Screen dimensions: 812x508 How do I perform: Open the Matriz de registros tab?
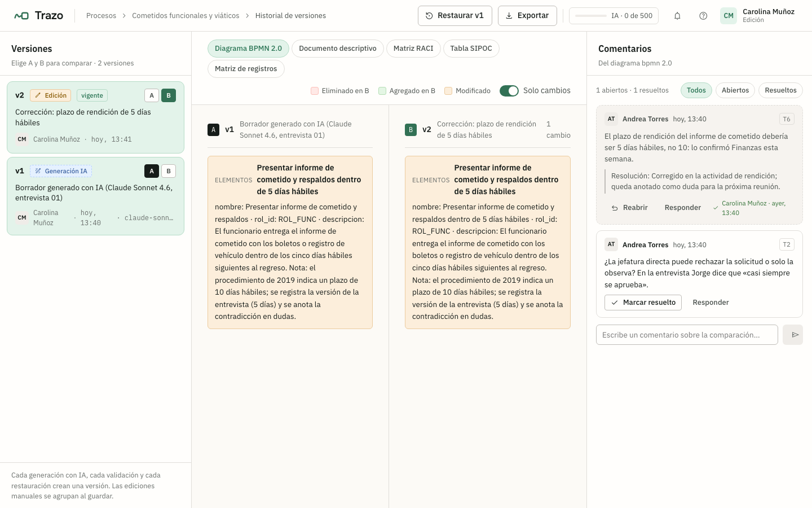[x=246, y=69]
